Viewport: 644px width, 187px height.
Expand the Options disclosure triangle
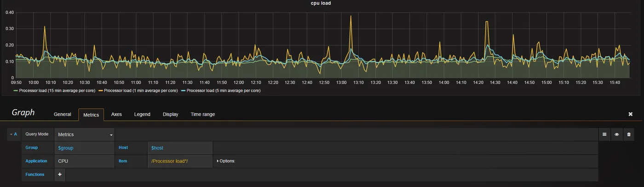pyautogui.click(x=218, y=161)
